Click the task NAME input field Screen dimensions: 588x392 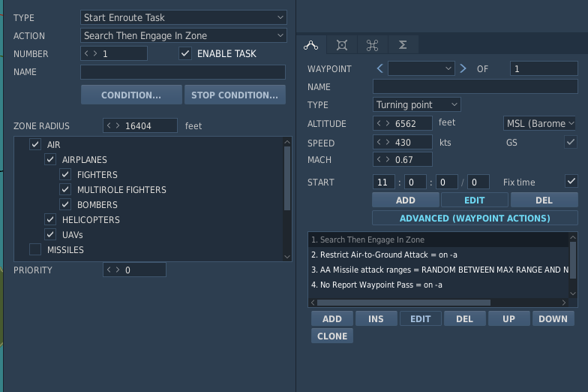pyautogui.click(x=183, y=72)
